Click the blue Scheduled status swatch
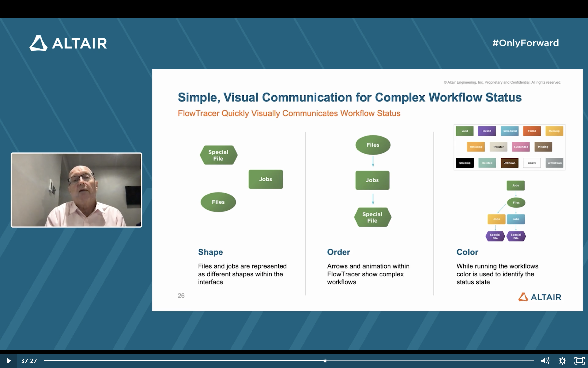 click(x=510, y=131)
